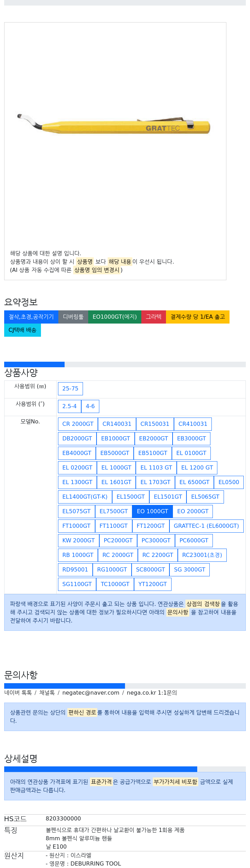Open model FT1200GT
Viewport: 250px width, 868px height.
click(x=151, y=526)
